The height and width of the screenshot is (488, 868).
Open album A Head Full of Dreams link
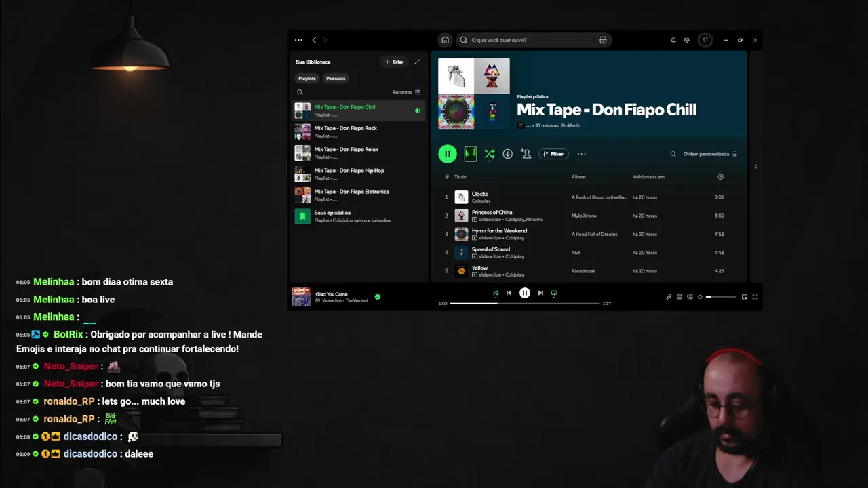(x=595, y=234)
